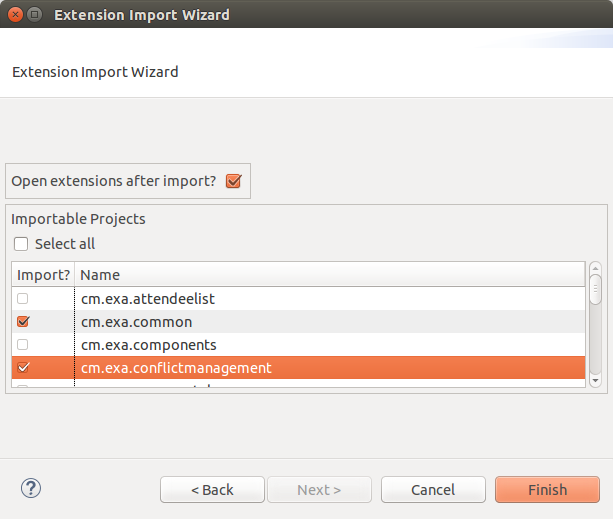Toggle 'Open extensions after import?' checkbox
This screenshot has width=613, height=519.
pos(234,181)
